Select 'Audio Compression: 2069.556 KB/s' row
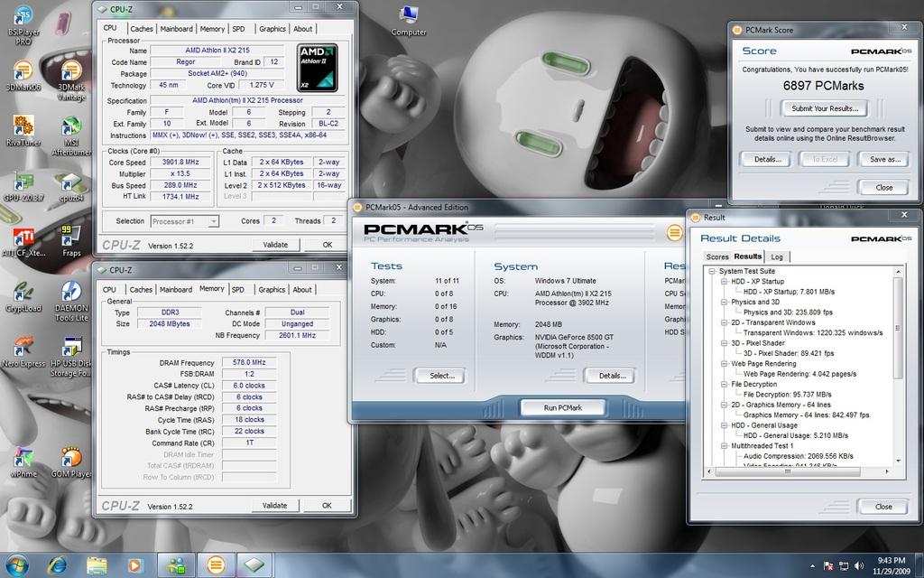The width and height of the screenshot is (924, 578). coord(798,456)
